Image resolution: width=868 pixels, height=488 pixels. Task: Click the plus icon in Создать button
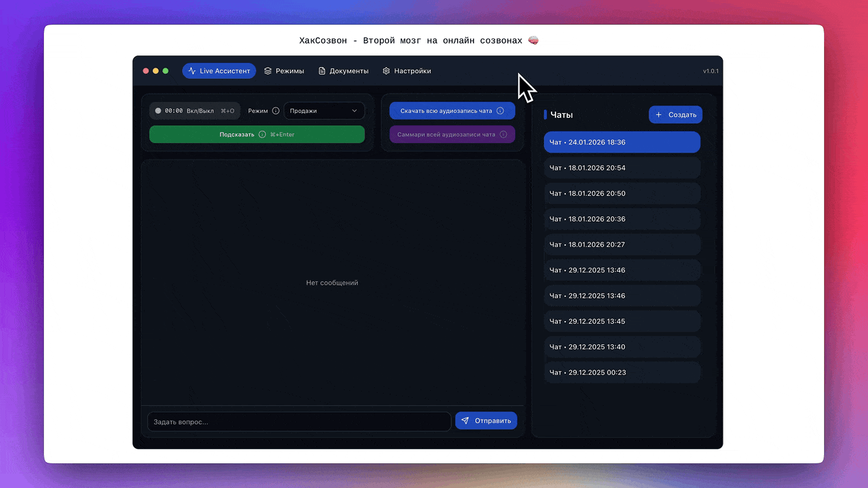pos(658,115)
